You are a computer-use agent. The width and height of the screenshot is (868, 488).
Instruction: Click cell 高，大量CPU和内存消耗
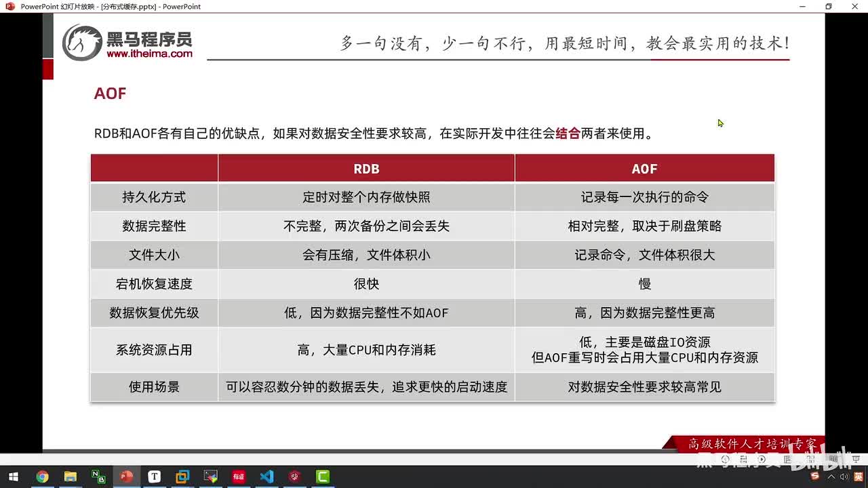(366, 350)
